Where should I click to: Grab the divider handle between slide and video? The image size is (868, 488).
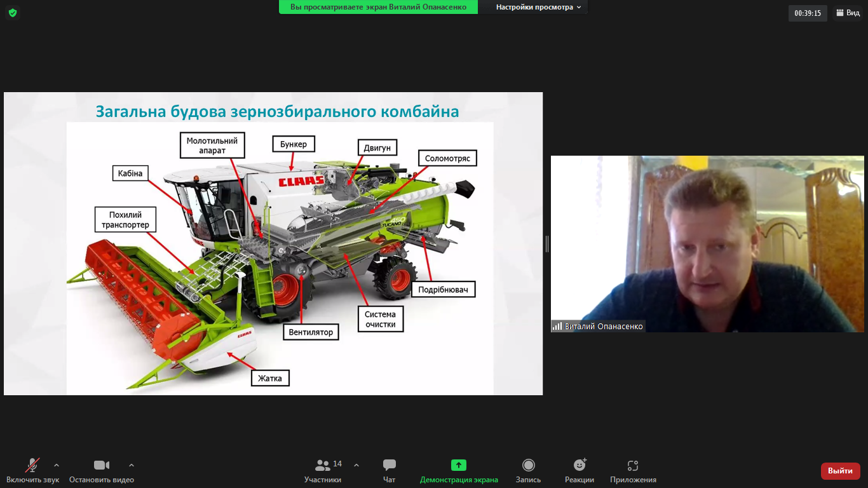pos(547,243)
